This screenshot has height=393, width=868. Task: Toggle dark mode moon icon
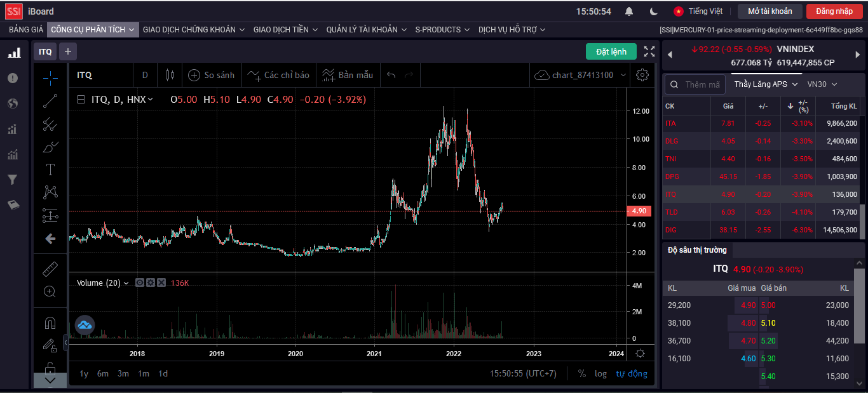click(x=654, y=11)
